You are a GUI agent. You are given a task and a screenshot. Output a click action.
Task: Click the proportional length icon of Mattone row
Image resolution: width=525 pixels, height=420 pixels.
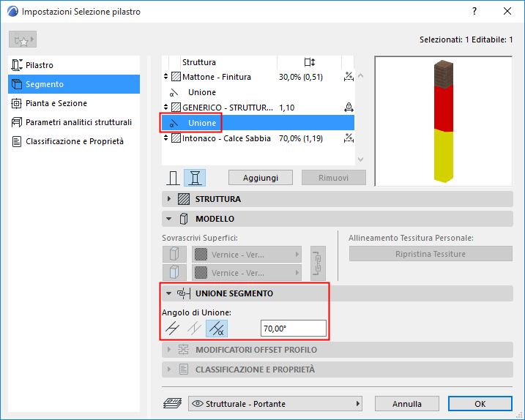(x=349, y=77)
